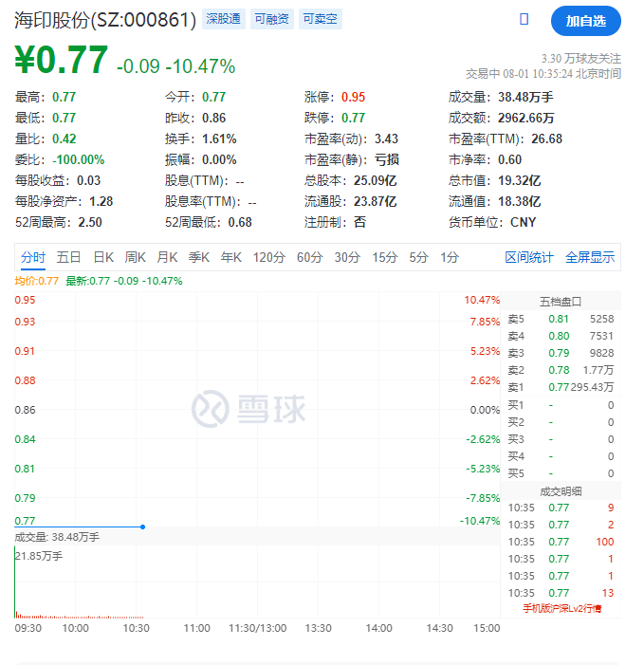Select the 深股通 tag

[224, 19]
